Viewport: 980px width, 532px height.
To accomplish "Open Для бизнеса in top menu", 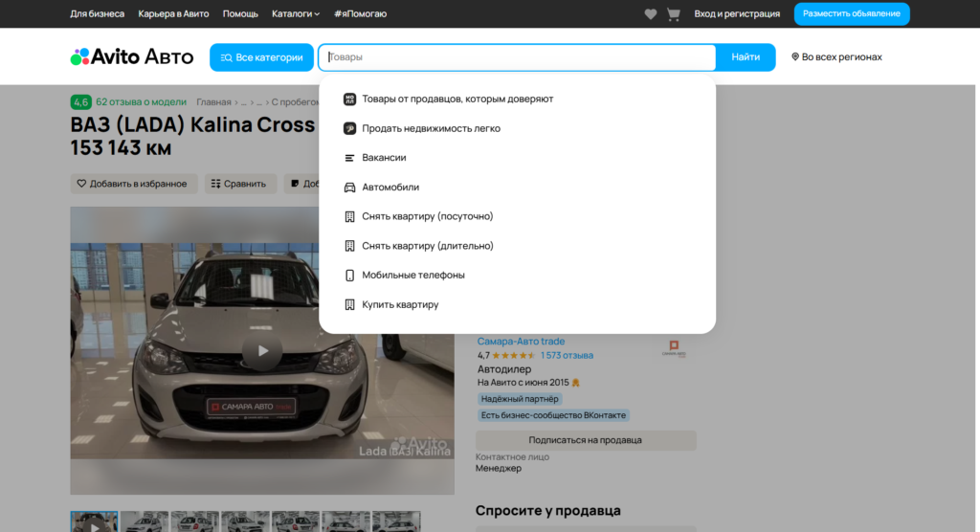I will coord(97,13).
